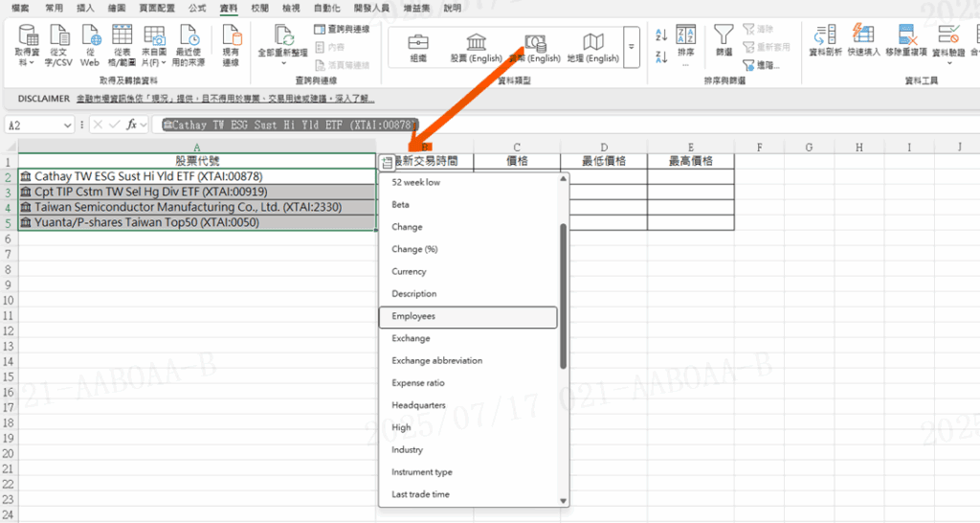
Task: Expand the 資料類型 gallery more arrow
Action: [x=631, y=45]
